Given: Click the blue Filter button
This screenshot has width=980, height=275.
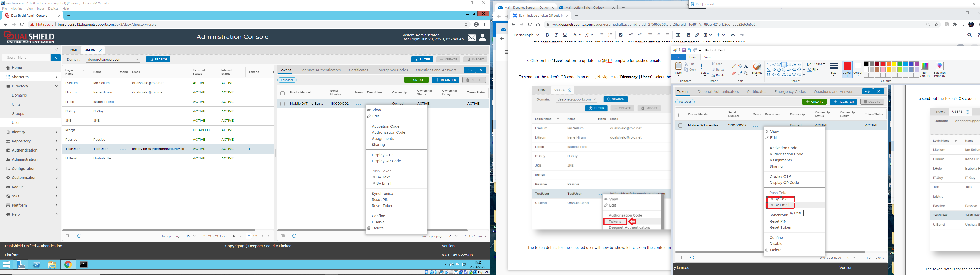Looking at the screenshot, I should tap(422, 60).
